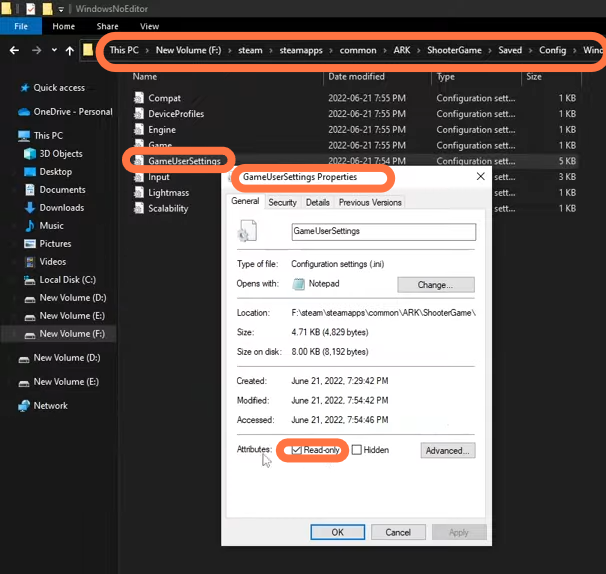Select Quick access star icon
The height and width of the screenshot is (574, 606).
point(25,88)
